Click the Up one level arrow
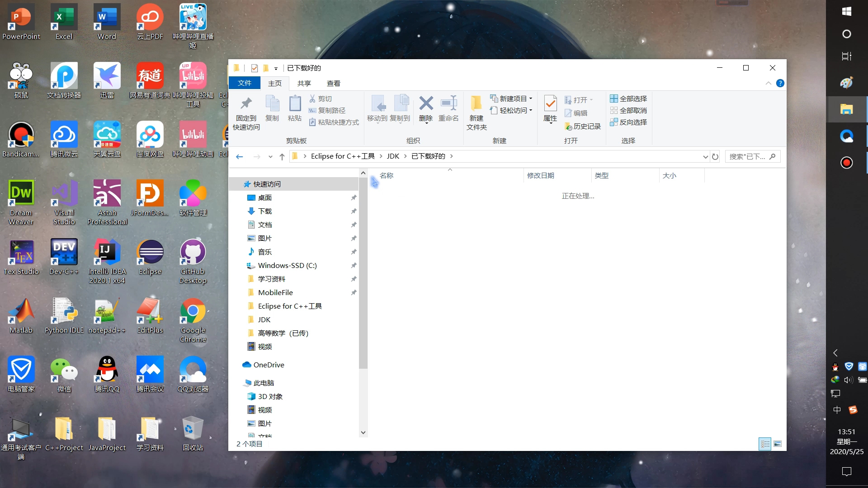The height and width of the screenshot is (488, 868). tap(282, 156)
